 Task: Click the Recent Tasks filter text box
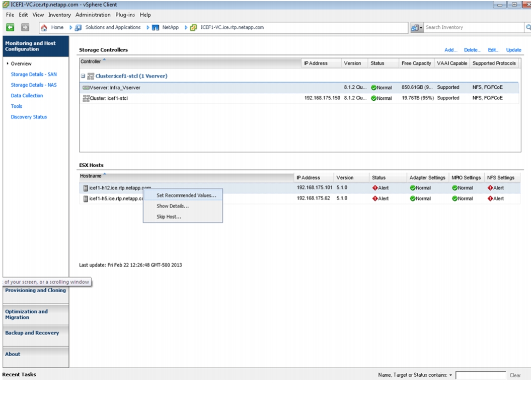coord(481,375)
